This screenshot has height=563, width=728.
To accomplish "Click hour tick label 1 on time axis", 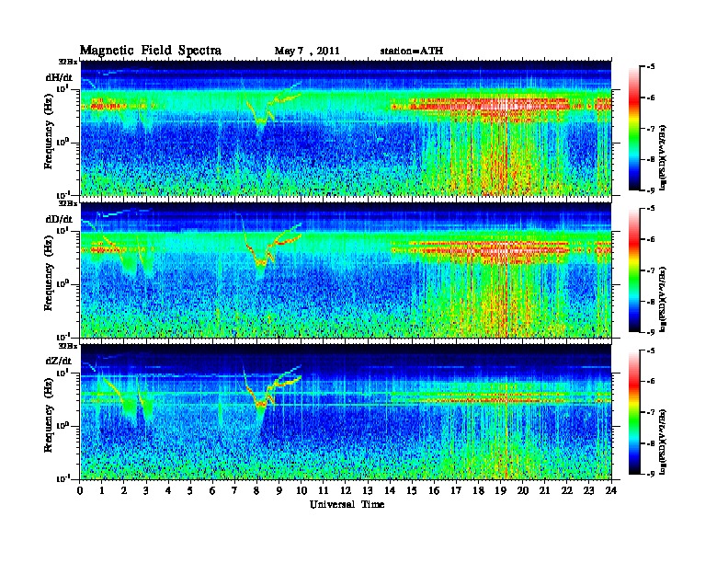I will [102, 490].
